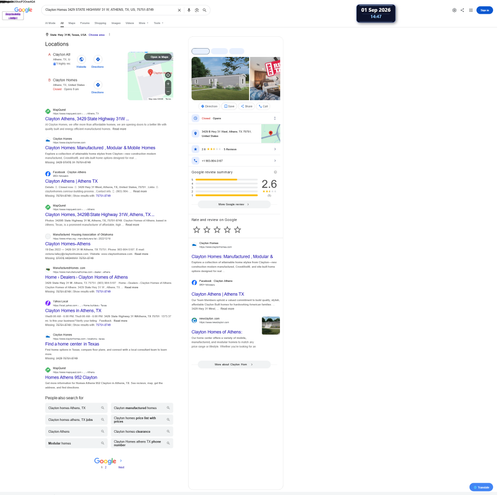Switch to the Maps tab
The height and width of the screenshot is (495, 500).
point(72,23)
